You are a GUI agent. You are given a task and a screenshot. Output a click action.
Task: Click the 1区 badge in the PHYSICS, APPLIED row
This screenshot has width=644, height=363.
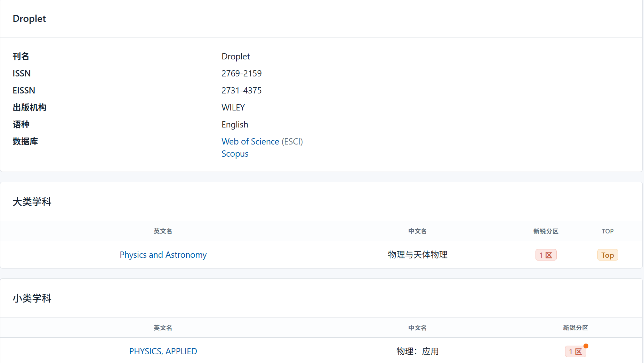575,352
